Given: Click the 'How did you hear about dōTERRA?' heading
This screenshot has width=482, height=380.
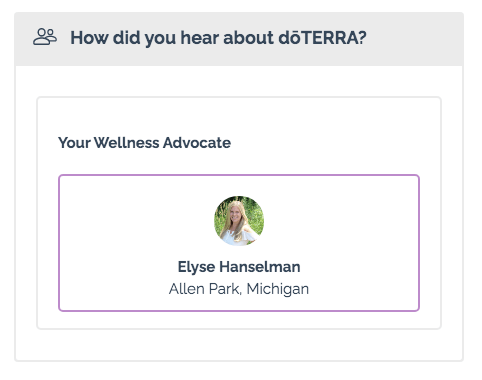Looking at the screenshot, I should coord(218,38).
